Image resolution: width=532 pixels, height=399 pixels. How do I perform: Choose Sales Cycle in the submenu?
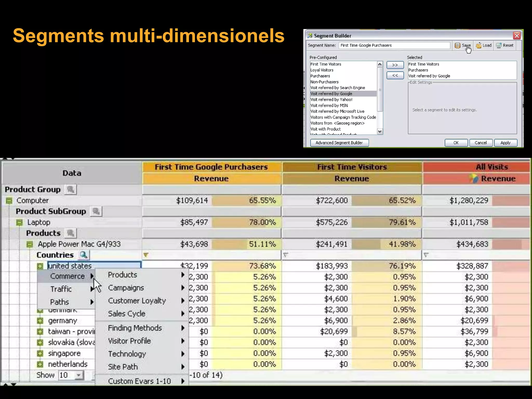pos(142,314)
